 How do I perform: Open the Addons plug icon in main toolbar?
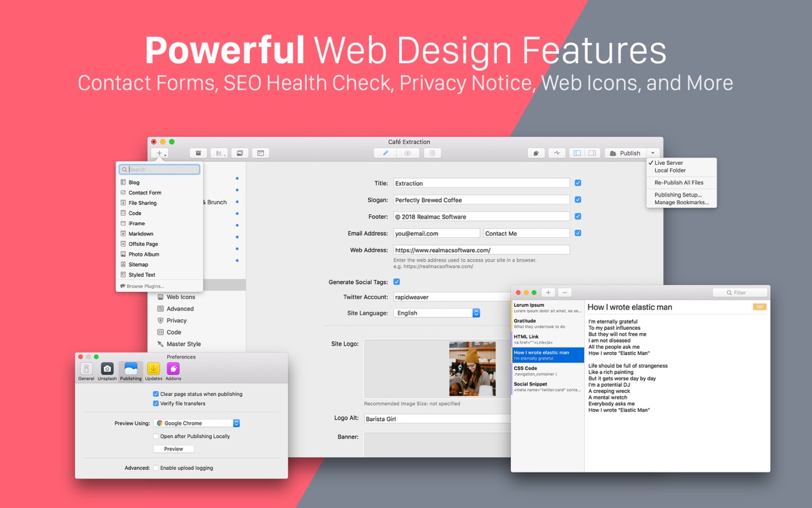(x=535, y=154)
